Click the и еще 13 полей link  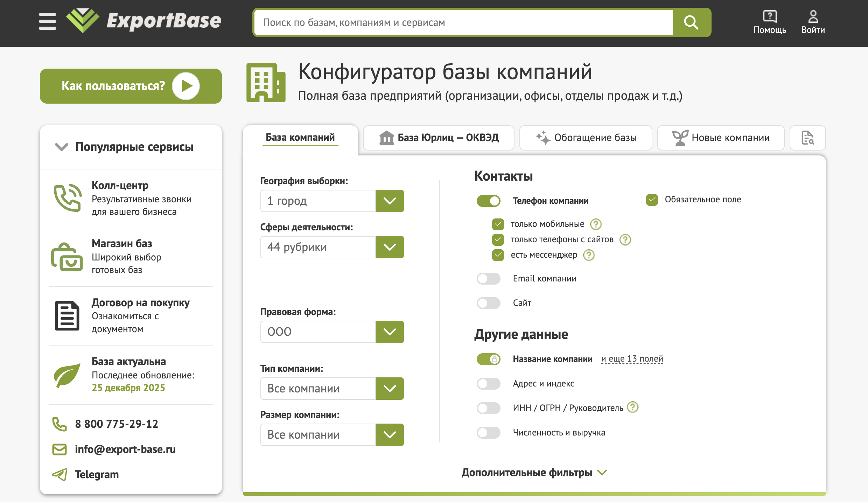point(632,359)
